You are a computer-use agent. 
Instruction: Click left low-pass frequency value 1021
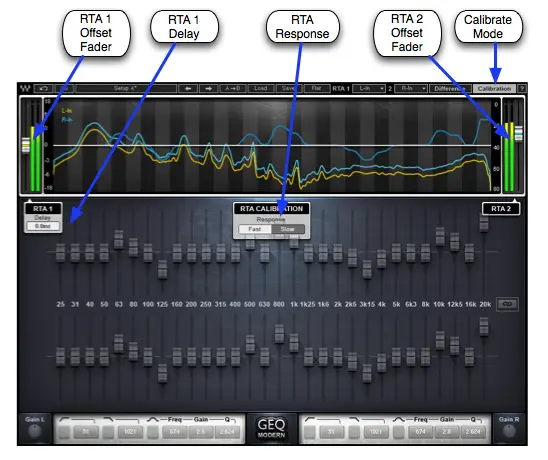click(x=130, y=432)
